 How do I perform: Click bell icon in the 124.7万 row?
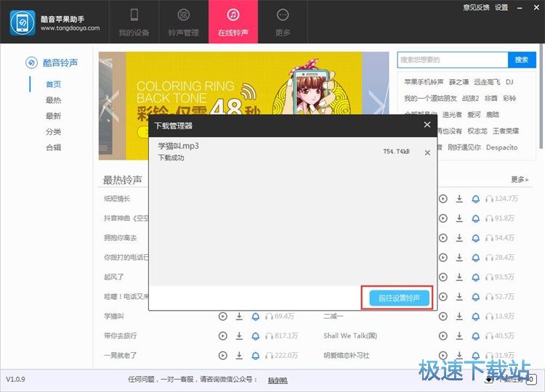[475, 199]
